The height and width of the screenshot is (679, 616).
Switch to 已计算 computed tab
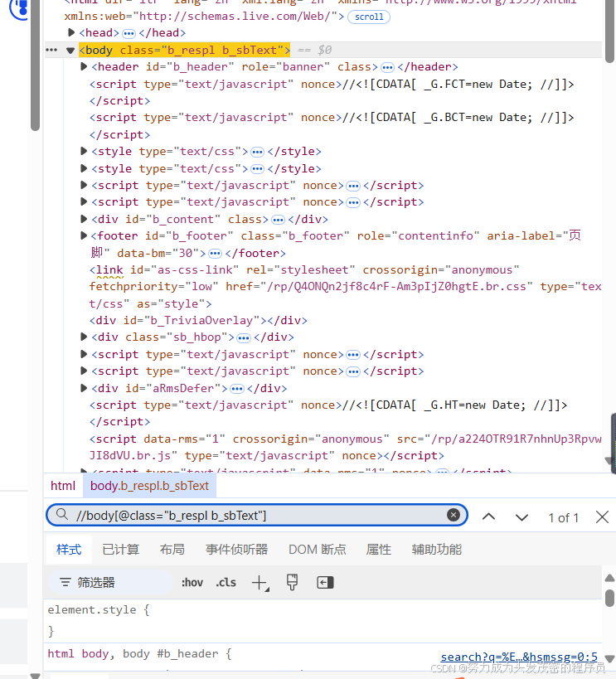[120, 549]
